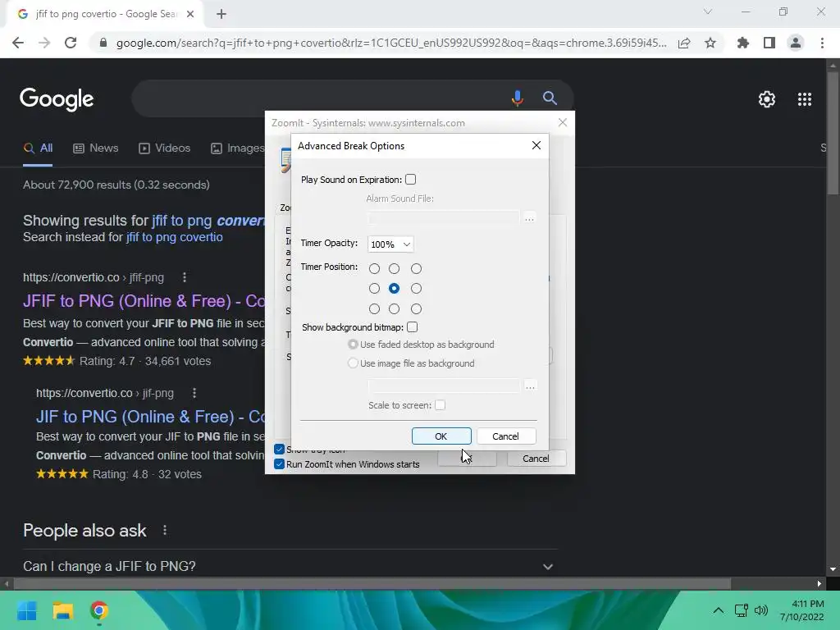Image resolution: width=840 pixels, height=630 pixels.
Task: Select center timer position radio
Action: tap(395, 288)
